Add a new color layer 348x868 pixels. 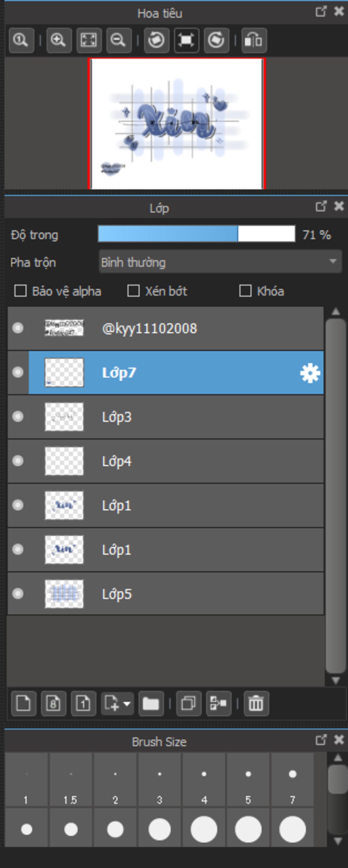point(23,703)
